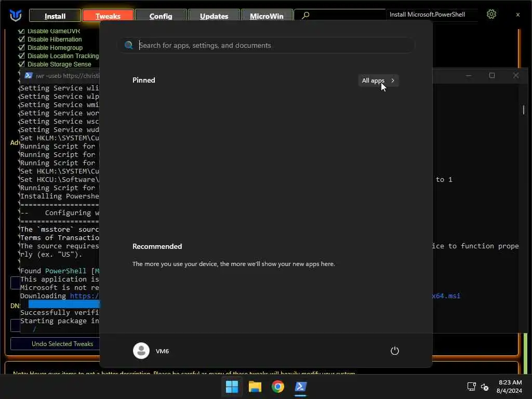Close the WinUtil window with the X
Image resolution: width=532 pixels, height=399 pixels.
click(x=518, y=15)
